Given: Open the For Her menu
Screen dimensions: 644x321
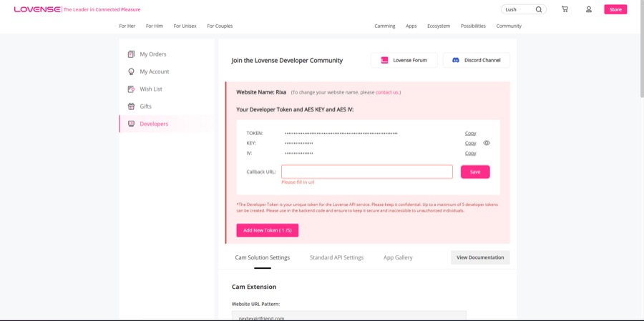Looking at the screenshot, I should [127, 26].
